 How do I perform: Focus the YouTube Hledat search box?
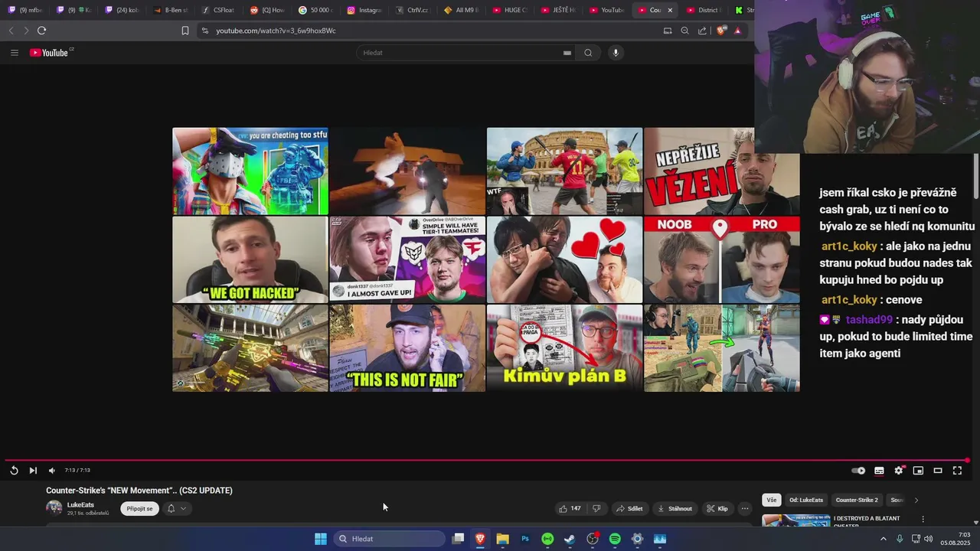pyautogui.click(x=458, y=53)
